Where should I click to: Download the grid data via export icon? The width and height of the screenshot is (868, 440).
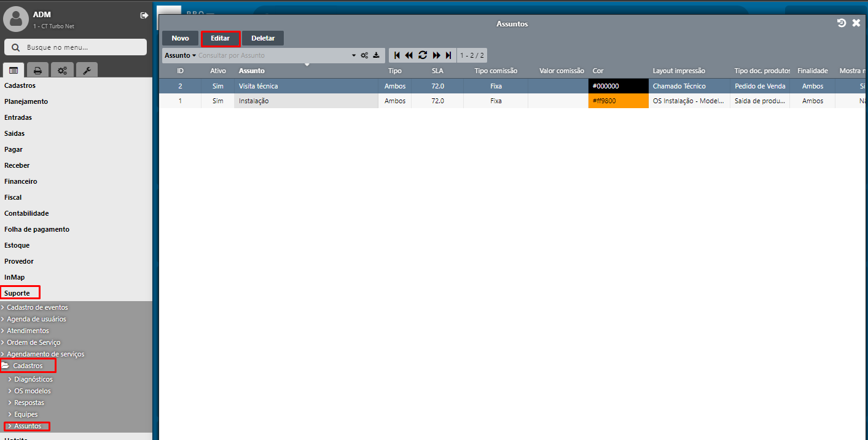(x=376, y=55)
